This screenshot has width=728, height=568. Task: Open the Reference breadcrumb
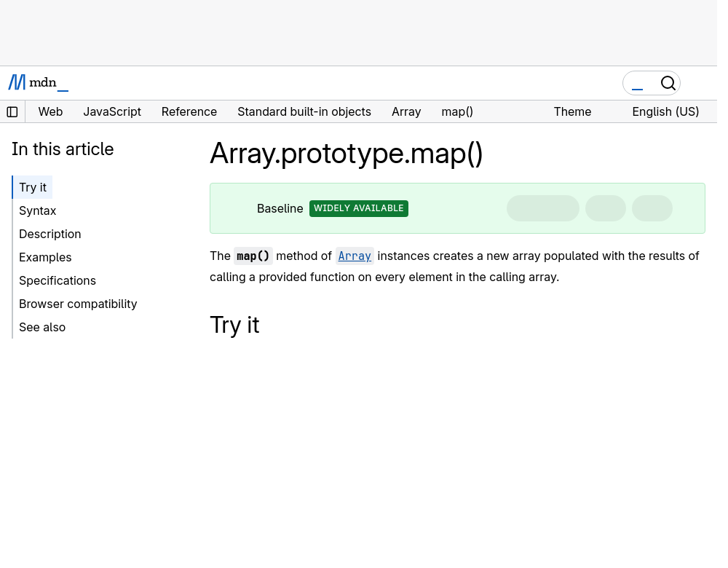[x=189, y=112]
